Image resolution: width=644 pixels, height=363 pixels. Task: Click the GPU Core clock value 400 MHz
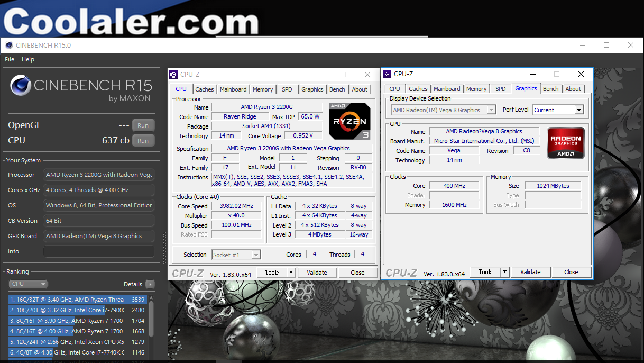(455, 186)
